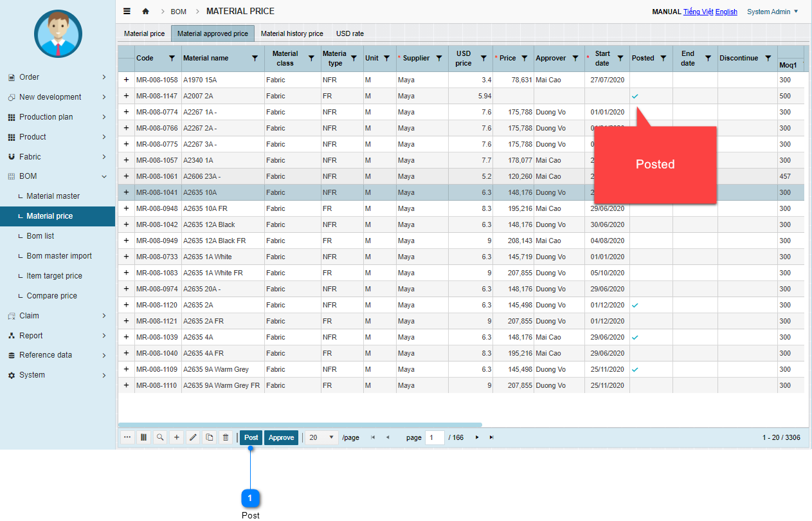Click BOM in the breadcrumb
The height and width of the screenshot is (521, 812).
coord(178,12)
